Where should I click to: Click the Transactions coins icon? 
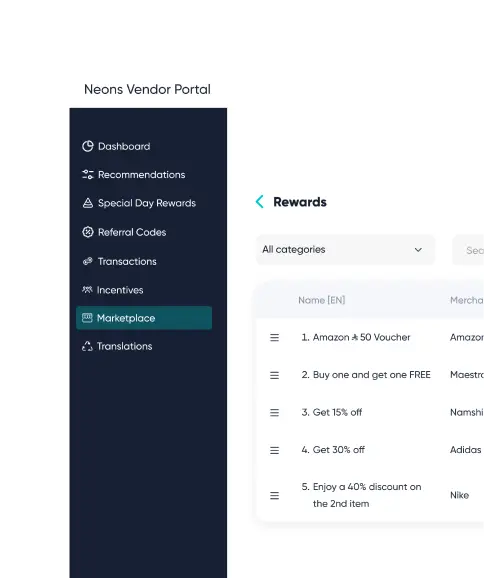click(x=88, y=261)
